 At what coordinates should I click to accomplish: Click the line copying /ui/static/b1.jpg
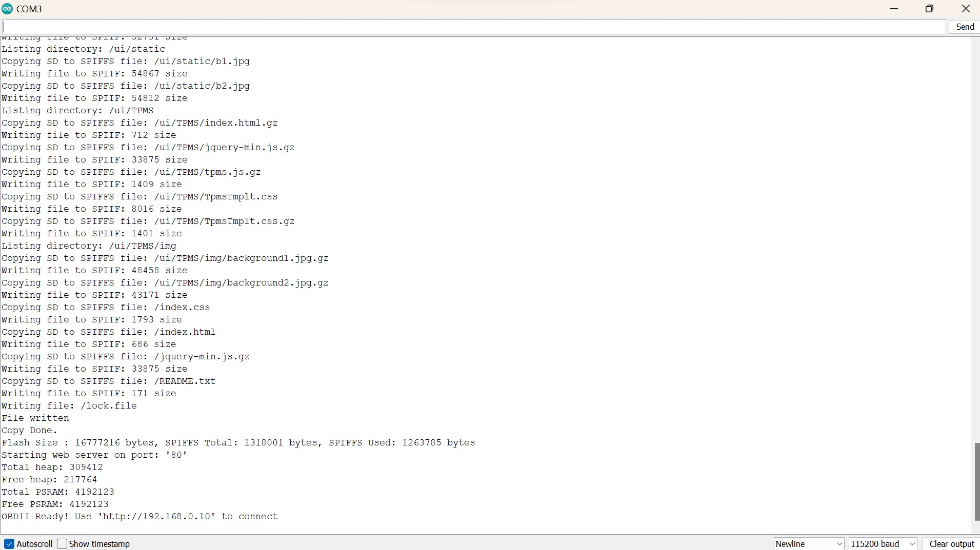126,62
